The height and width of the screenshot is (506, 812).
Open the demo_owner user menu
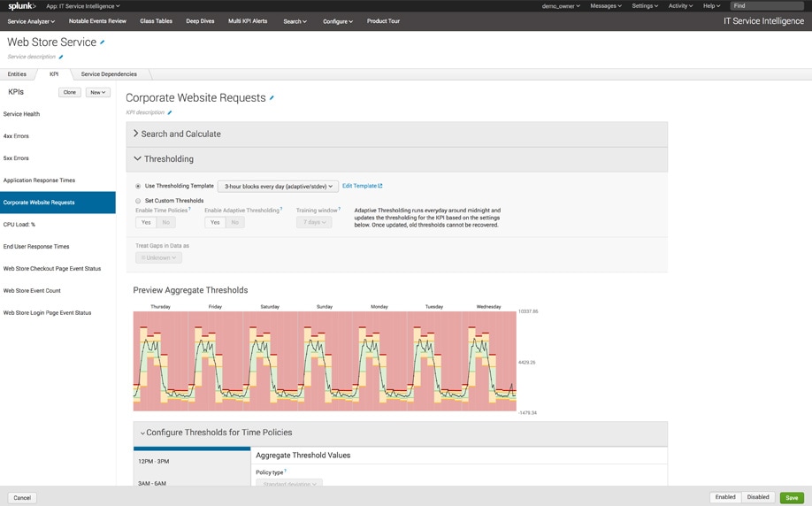pos(561,6)
